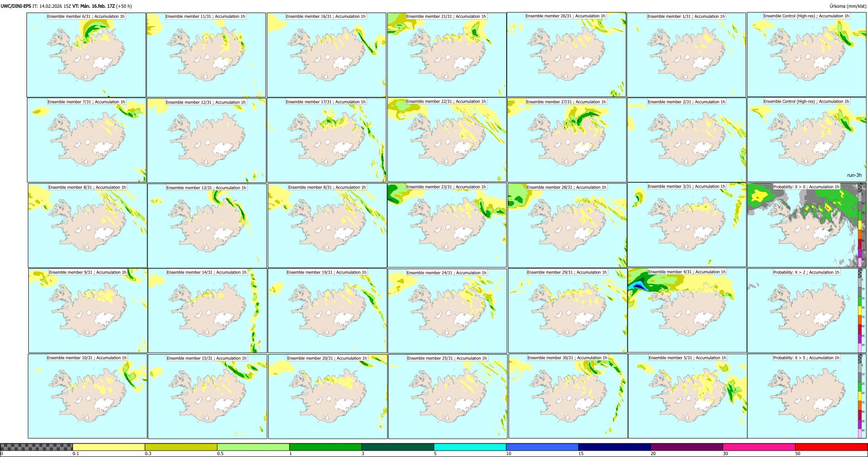This screenshot has height=457, width=868.
Task: Pick the navy 15 mm legend color
Action: pyautogui.click(x=614, y=447)
